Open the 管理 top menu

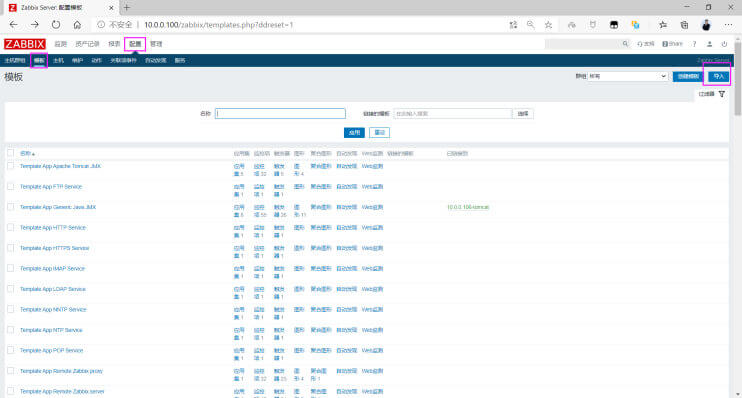[x=156, y=44]
